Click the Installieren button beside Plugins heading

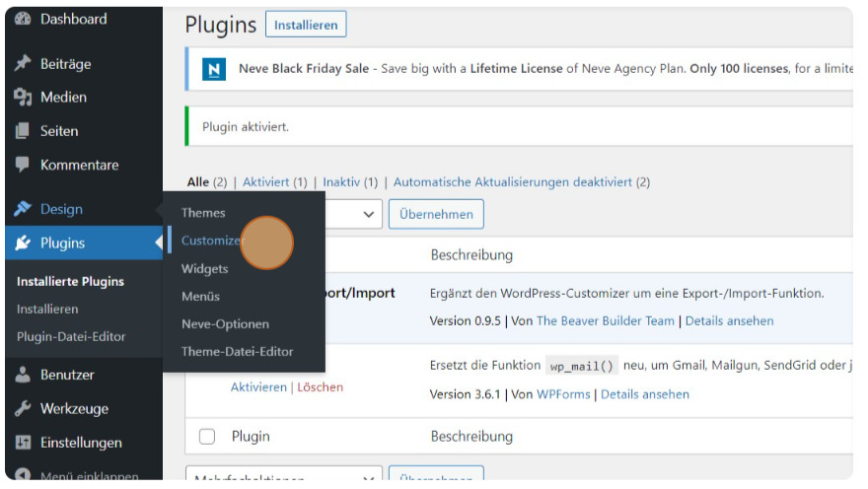pos(306,25)
